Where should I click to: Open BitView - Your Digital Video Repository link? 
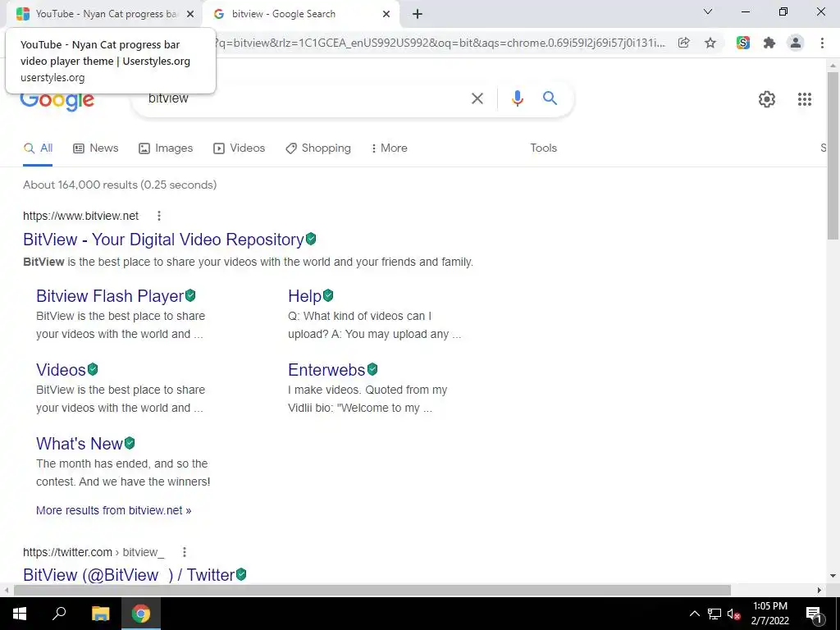coord(163,240)
